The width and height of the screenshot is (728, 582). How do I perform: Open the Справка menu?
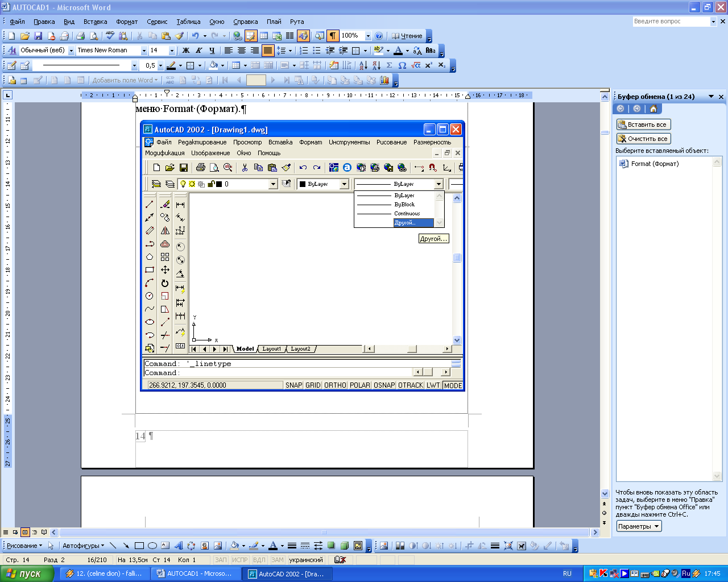click(x=245, y=22)
